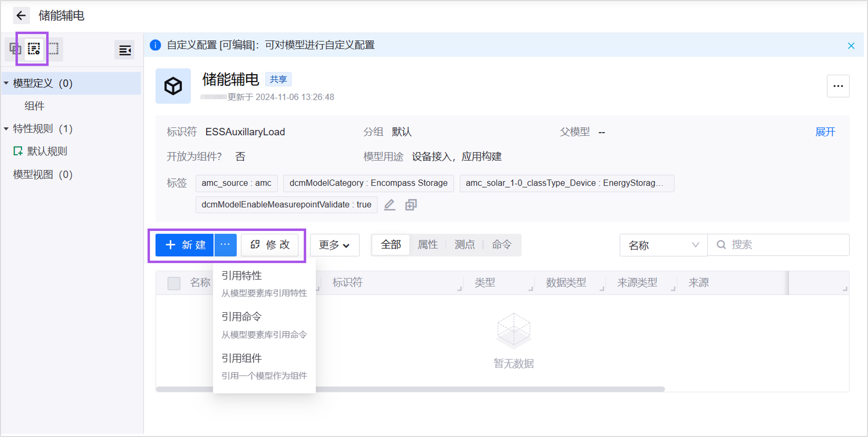Collapse the sidebar panel
The image size is (868, 437).
[124, 50]
